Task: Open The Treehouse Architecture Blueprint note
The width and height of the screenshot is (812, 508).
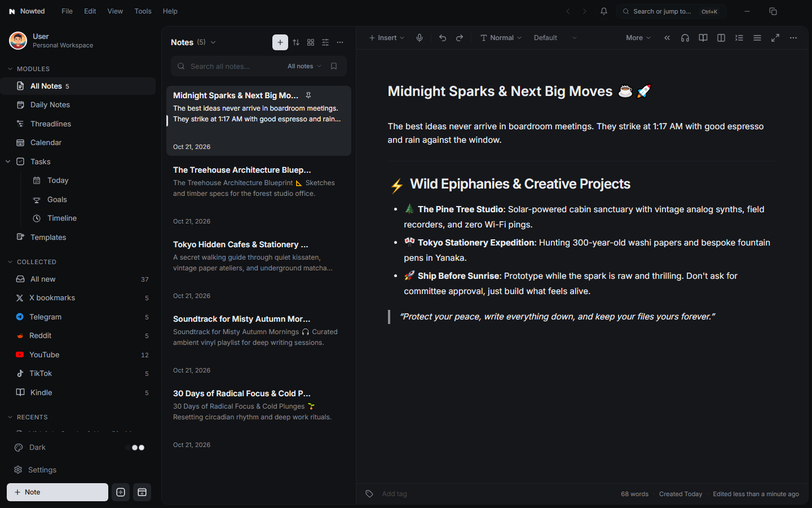Action: (x=259, y=195)
